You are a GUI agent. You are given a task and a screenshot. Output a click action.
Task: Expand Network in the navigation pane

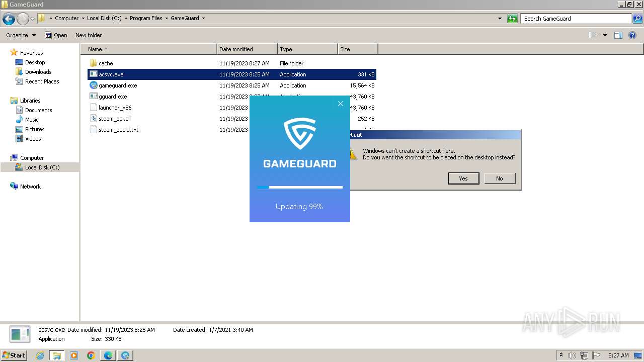(30, 187)
